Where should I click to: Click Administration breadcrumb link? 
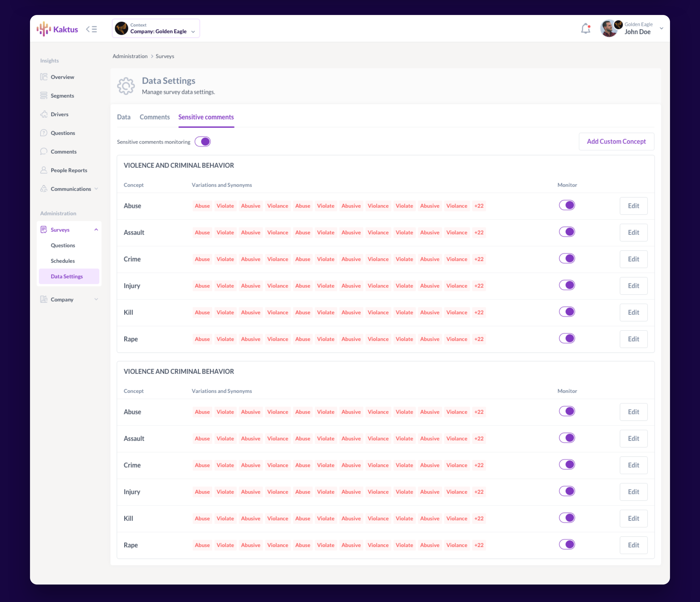coord(130,56)
